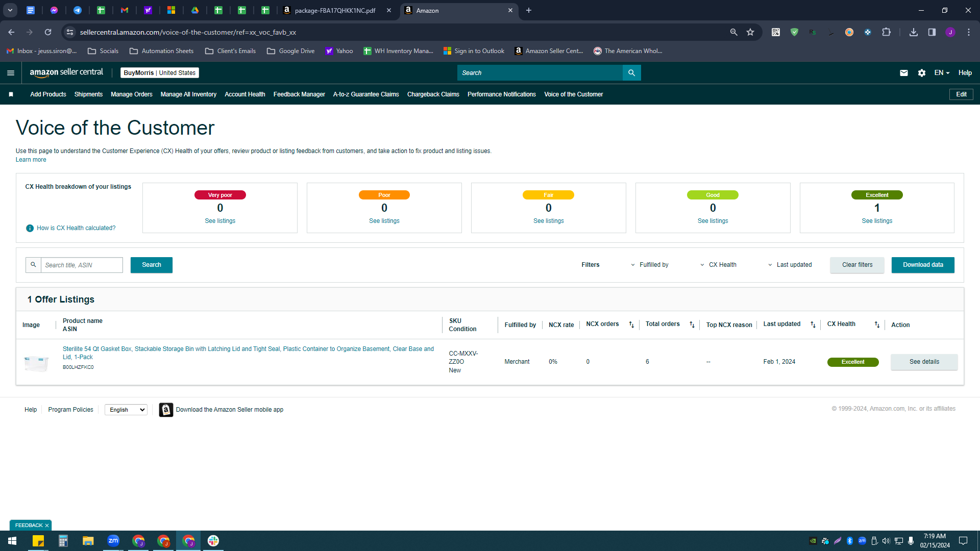Click the magnifier icon in listing search
This screenshot has height=551, width=980.
[33, 265]
